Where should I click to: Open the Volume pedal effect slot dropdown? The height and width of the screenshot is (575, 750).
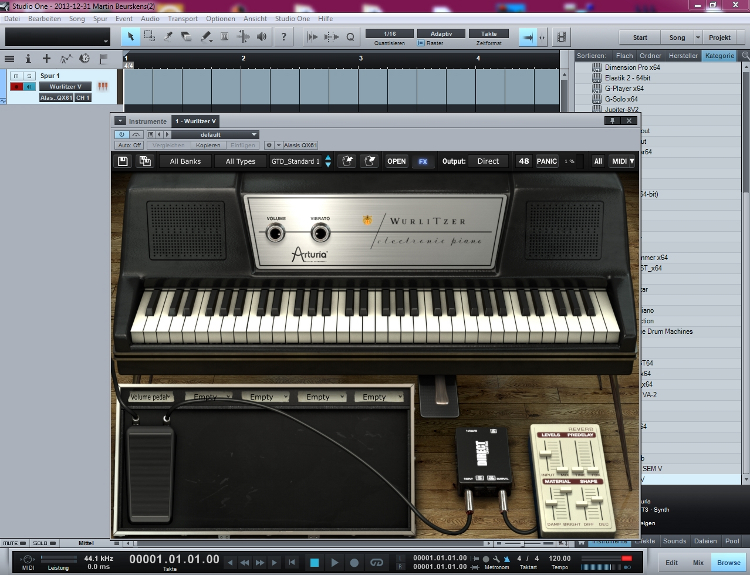(x=150, y=397)
